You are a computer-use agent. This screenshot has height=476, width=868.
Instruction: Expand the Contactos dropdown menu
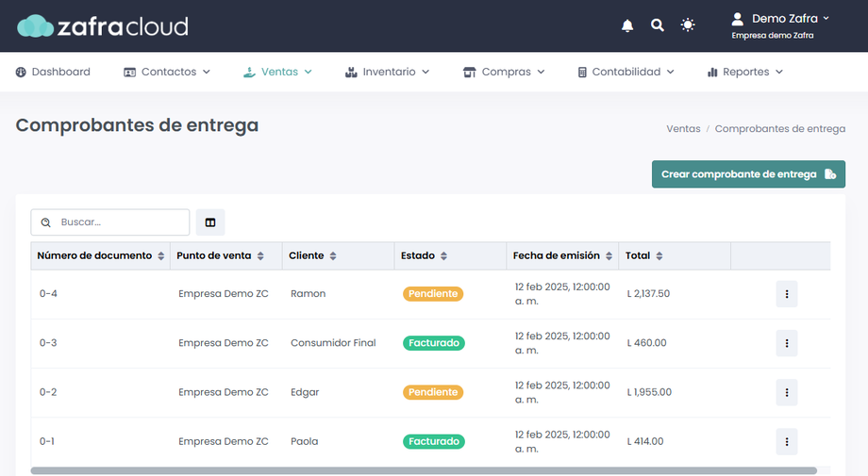point(167,72)
